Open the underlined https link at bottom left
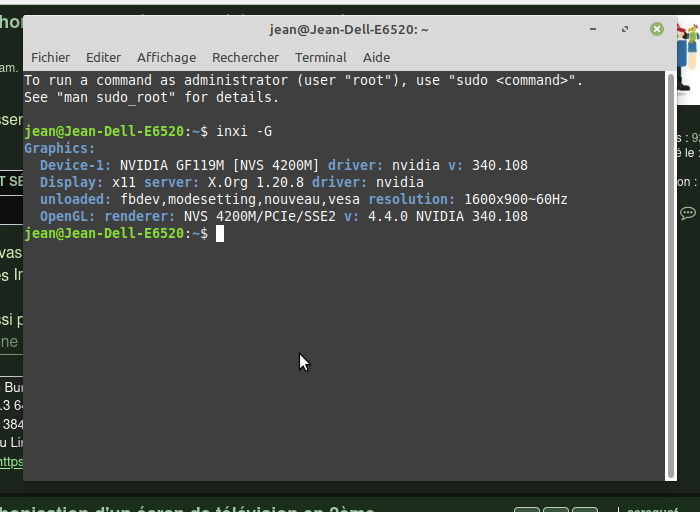This screenshot has width=700, height=512. click(10, 462)
